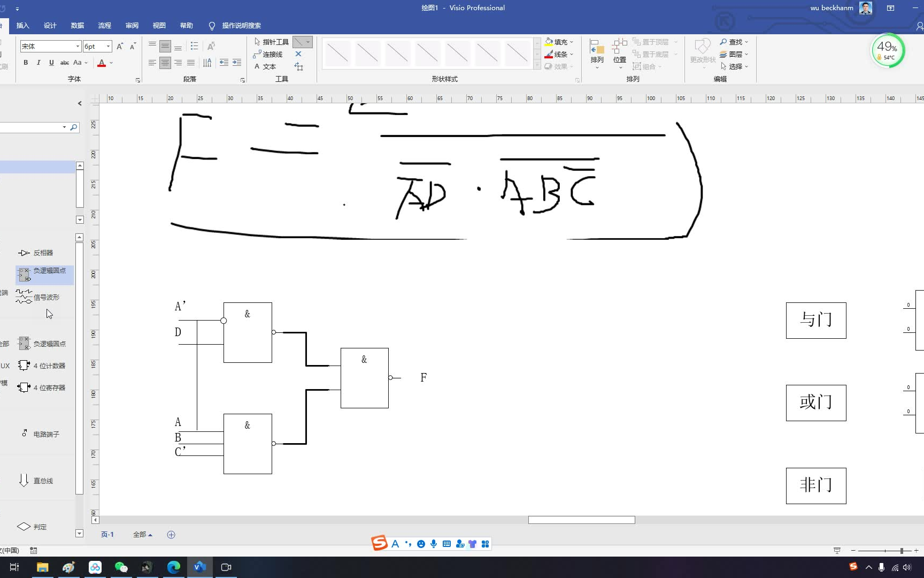
Task: Open the font color dropdown arrow
Action: 111,63
